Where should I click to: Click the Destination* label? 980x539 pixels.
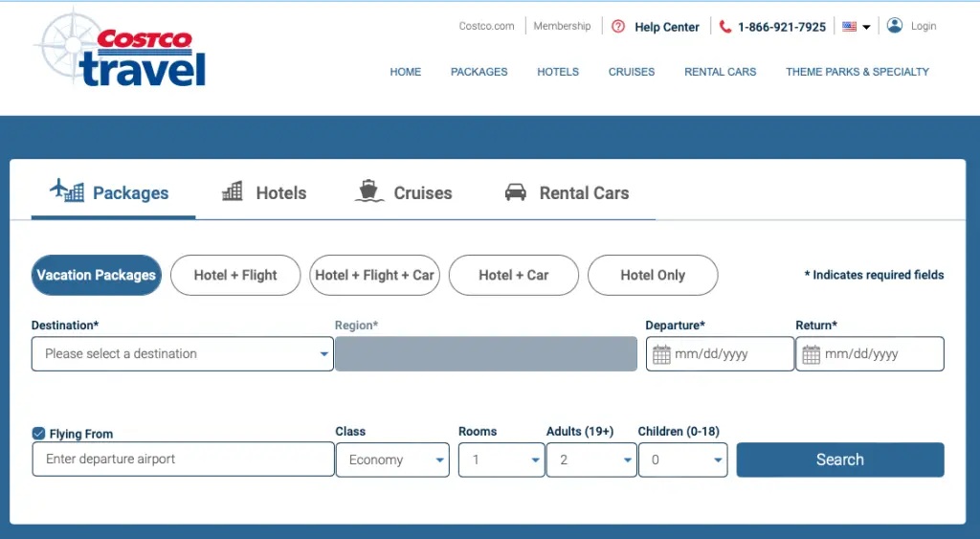[x=65, y=326]
